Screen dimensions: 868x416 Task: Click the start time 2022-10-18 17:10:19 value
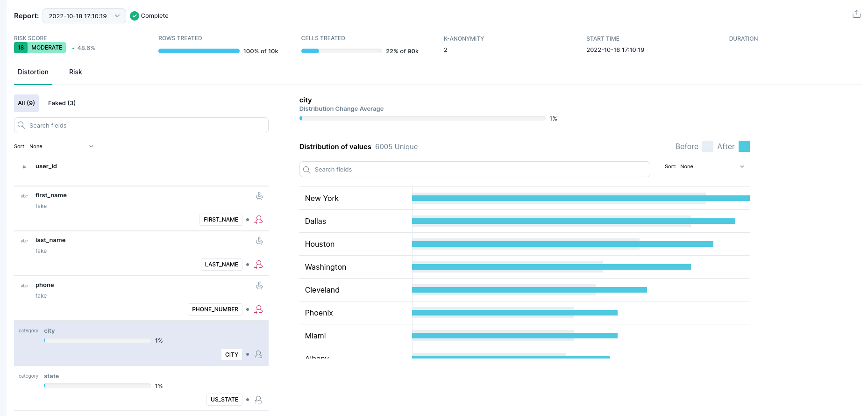point(615,50)
